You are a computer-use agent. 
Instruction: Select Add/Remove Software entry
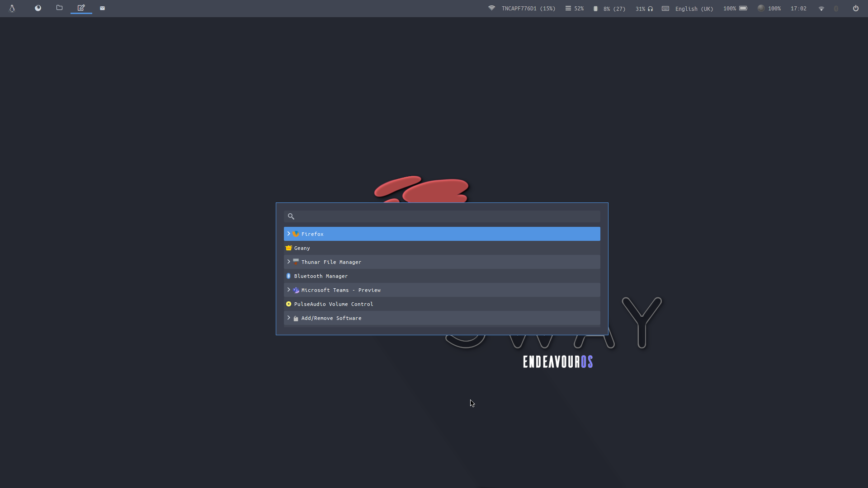point(442,318)
